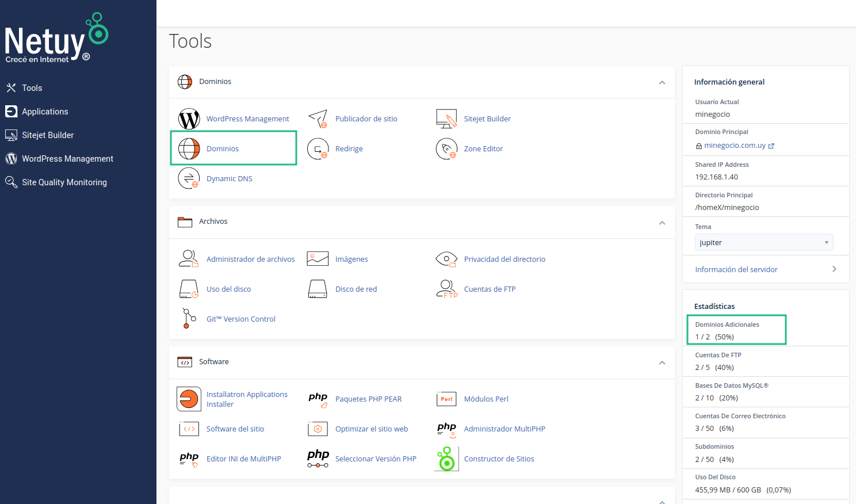Click the Privacidad del directorio eye icon

[446, 259]
